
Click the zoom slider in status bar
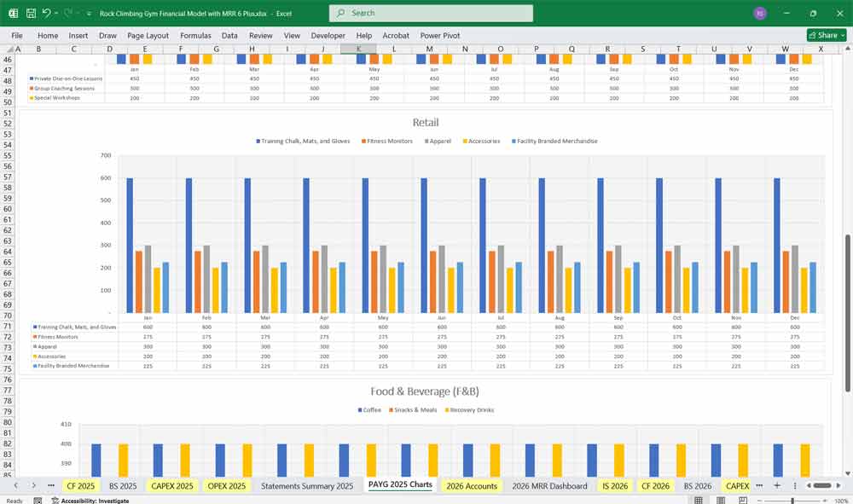pyautogui.click(x=793, y=501)
